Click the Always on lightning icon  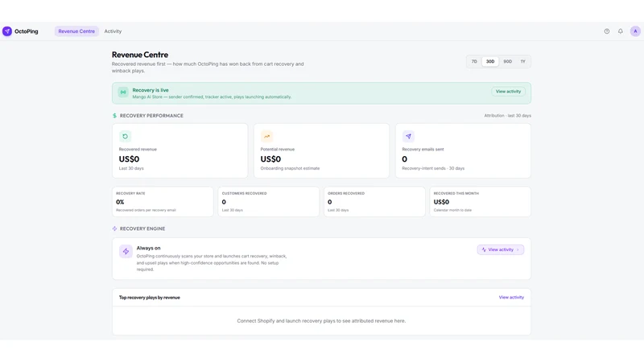click(x=126, y=251)
